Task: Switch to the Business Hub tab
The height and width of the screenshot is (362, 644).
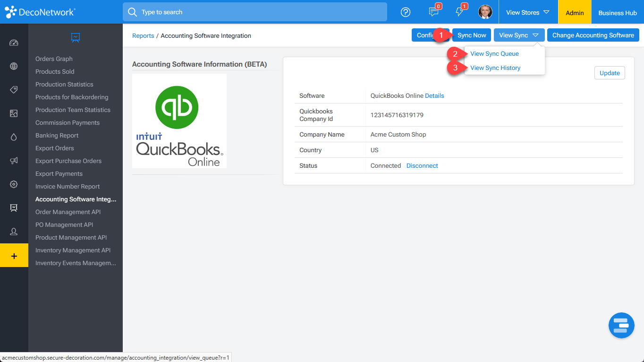Action: 617,13
